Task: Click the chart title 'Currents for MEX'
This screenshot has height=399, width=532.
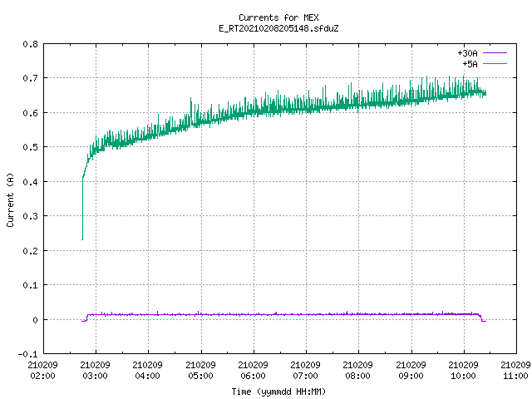Action: tap(278, 17)
